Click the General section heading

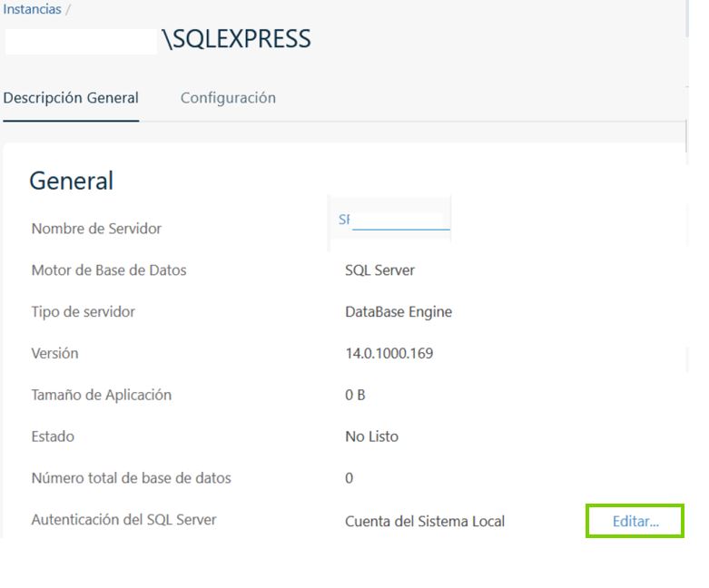coord(72,181)
